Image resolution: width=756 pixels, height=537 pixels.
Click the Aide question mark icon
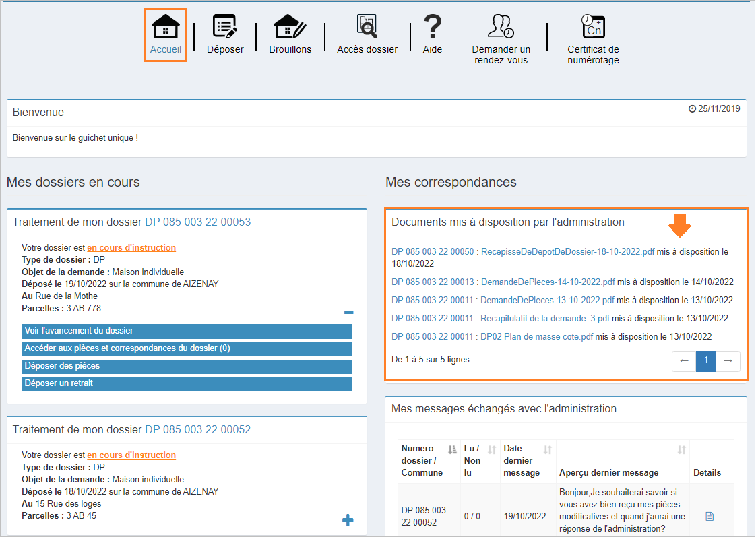tap(433, 26)
